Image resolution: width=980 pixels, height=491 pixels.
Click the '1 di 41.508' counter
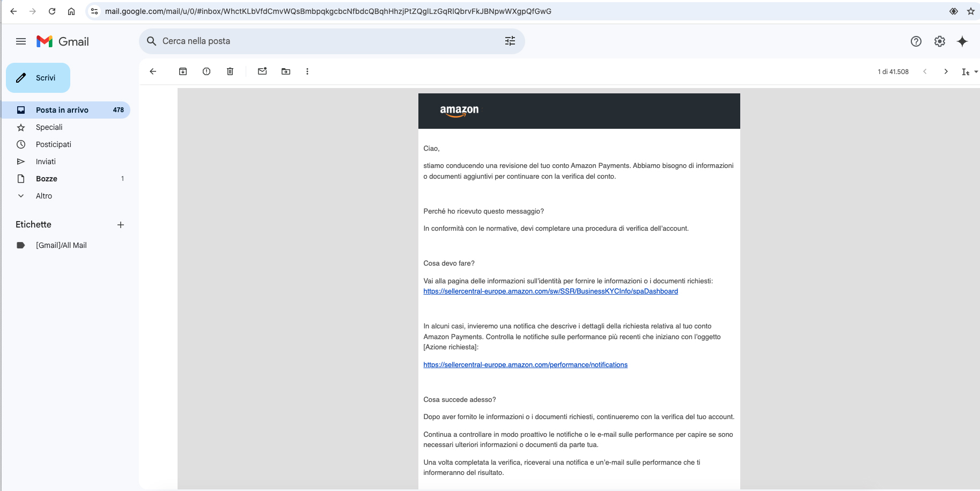(893, 72)
